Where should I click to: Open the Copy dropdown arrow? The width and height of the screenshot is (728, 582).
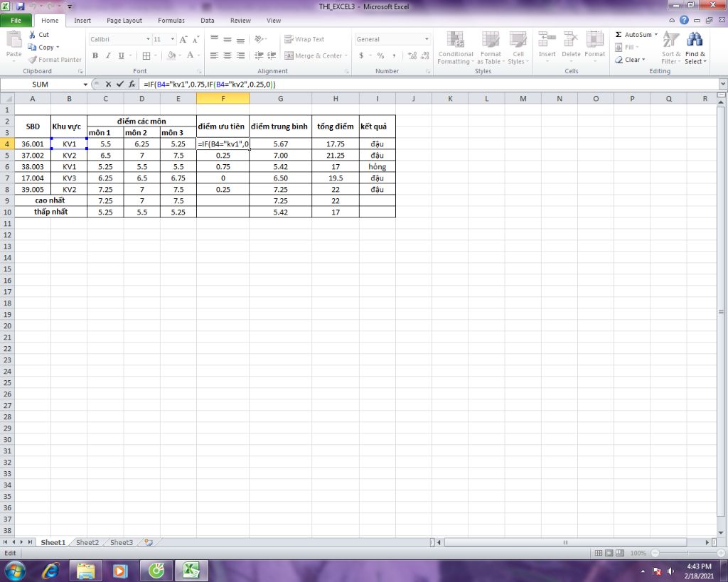point(58,48)
